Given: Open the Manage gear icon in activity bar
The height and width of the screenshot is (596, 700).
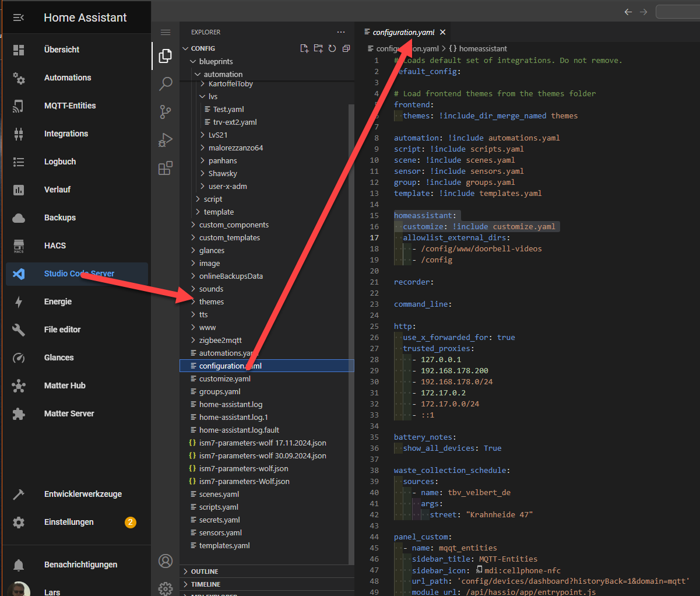Looking at the screenshot, I should click(x=166, y=588).
